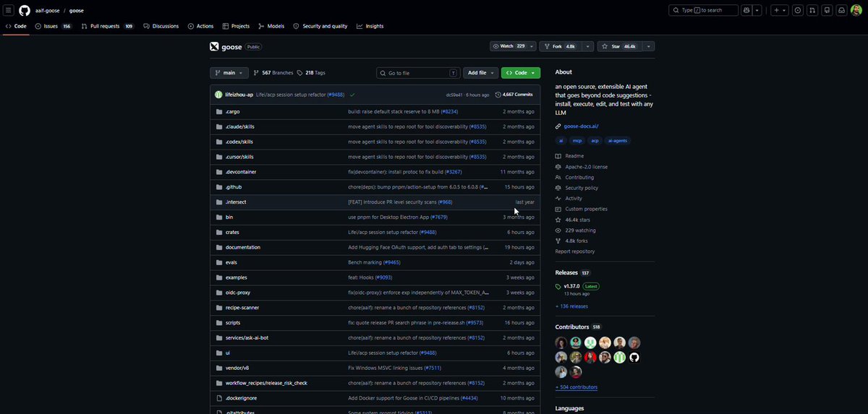Open the green Code dropdown button

click(x=520, y=73)
